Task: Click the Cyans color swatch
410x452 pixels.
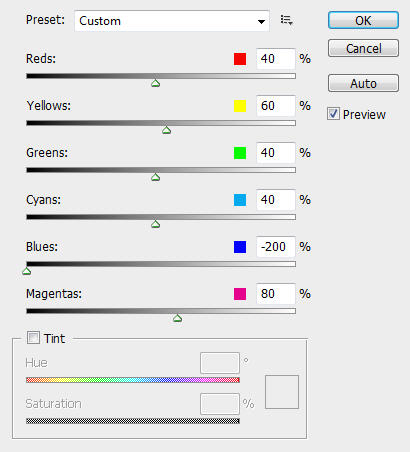Action: (x=240, y=200)
